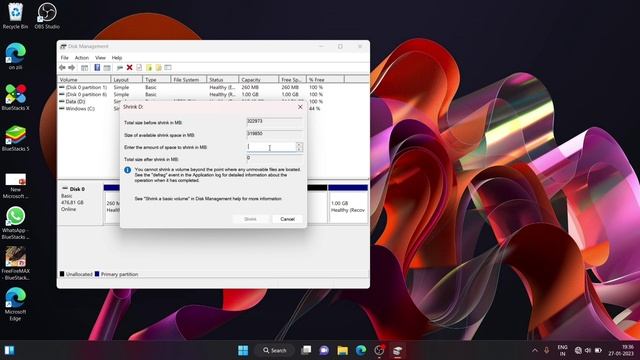Click amount of space to shrink input field
Viewport: 640px width, 360px height.
(271, 147)
